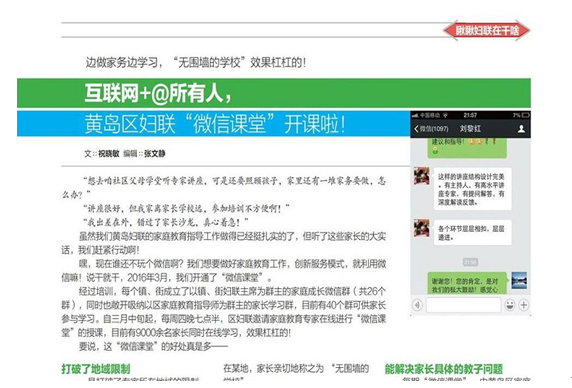Click the Wi-Fi signal icon in phone status bar
Image resolution: width=572 pixels, height=388 pixels.
(445, 115)
